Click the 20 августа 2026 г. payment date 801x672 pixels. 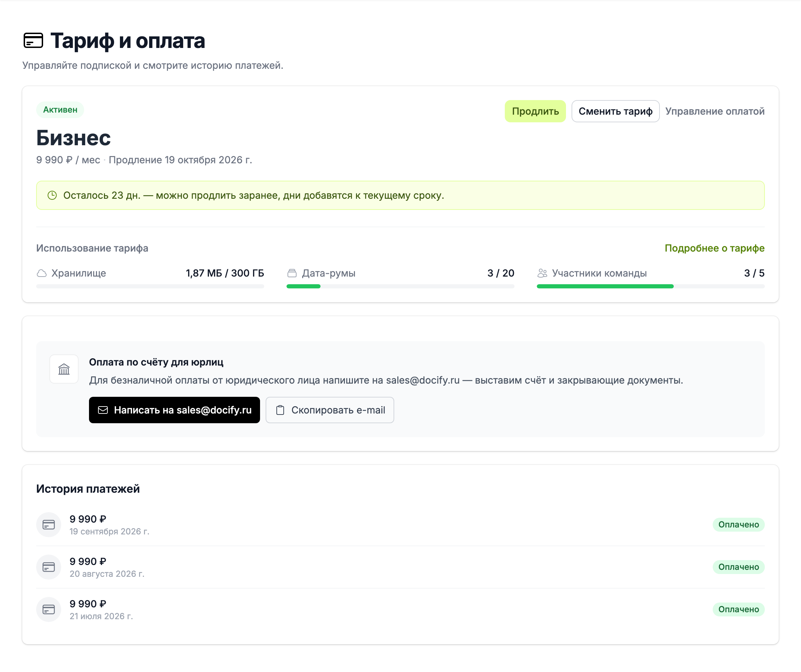tap(107, 574)
